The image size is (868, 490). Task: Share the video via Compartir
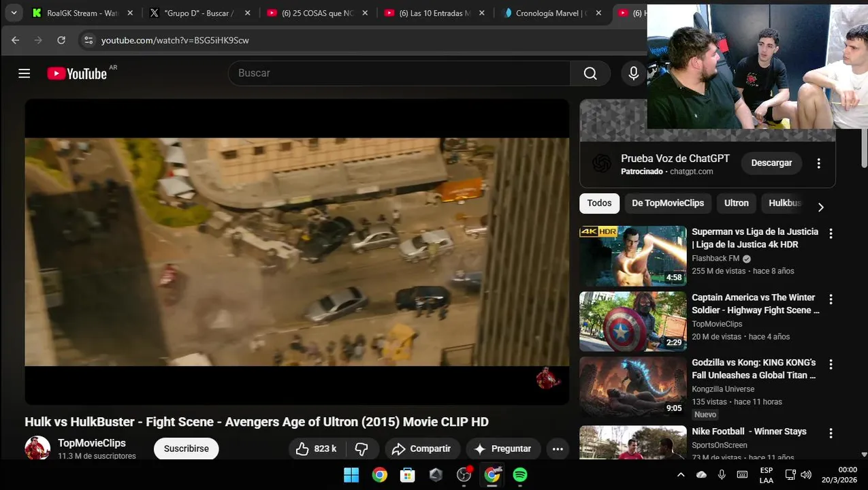pyautogui.click(x=422, y=448)
